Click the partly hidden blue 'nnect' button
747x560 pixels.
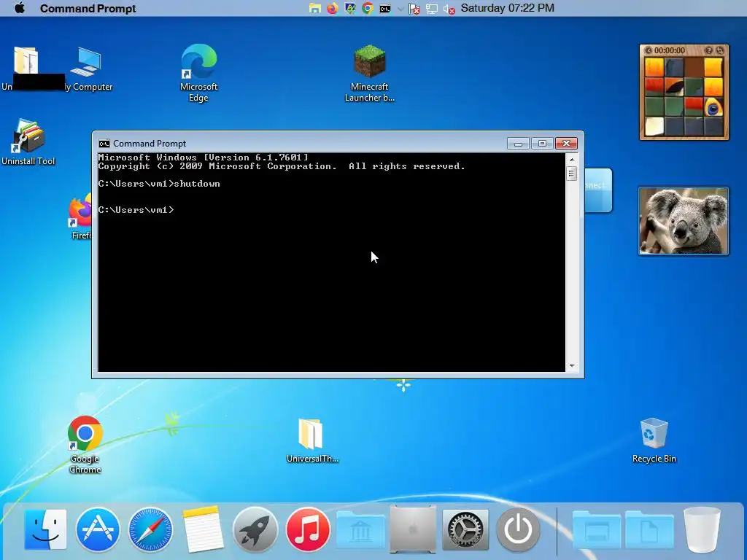pyautogui.click(x=598, y=190)
